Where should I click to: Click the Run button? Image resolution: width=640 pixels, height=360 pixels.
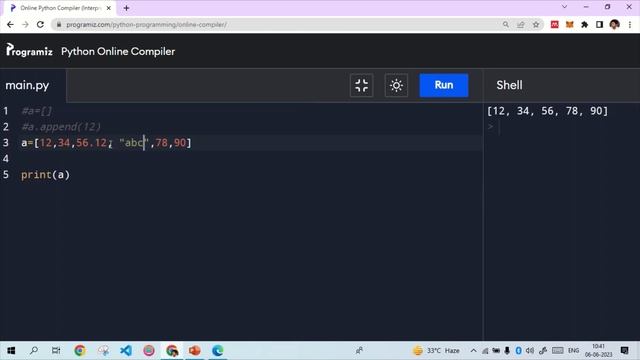(x=444, y=85)
